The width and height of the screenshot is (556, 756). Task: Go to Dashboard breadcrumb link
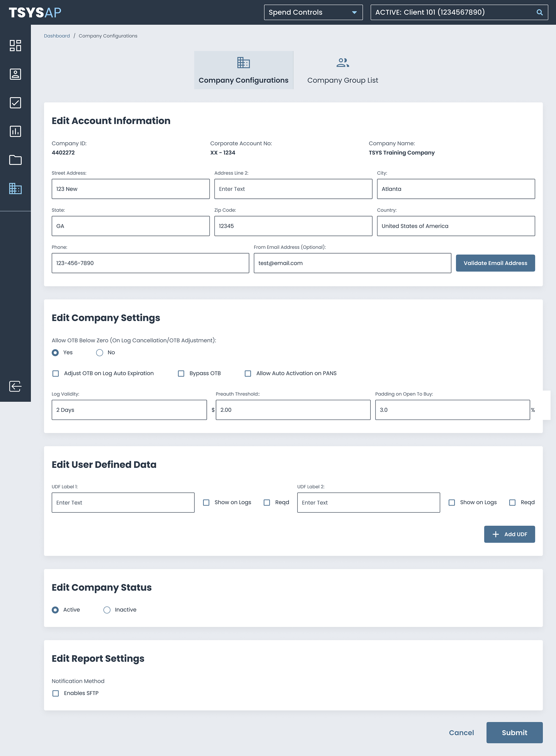pos(57,36)
